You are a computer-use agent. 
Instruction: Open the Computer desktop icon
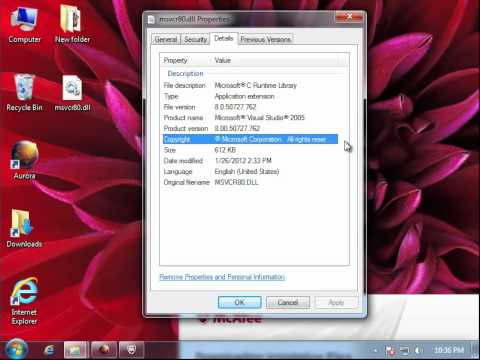coord(24,24)
